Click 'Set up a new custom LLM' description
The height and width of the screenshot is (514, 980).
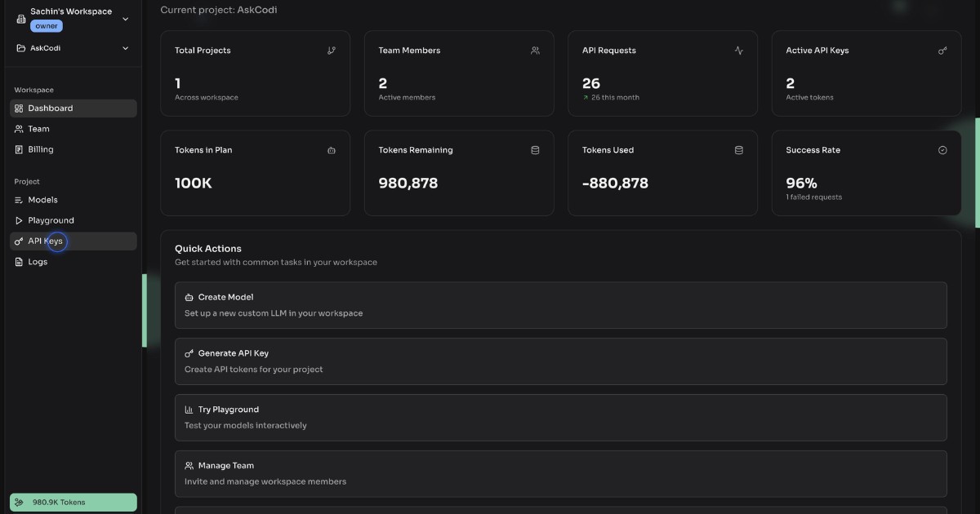pos(274,313)
